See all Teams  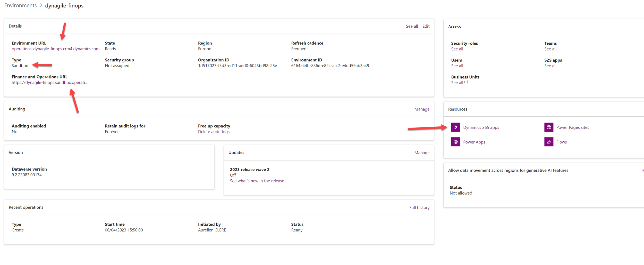tap(550, 49)
